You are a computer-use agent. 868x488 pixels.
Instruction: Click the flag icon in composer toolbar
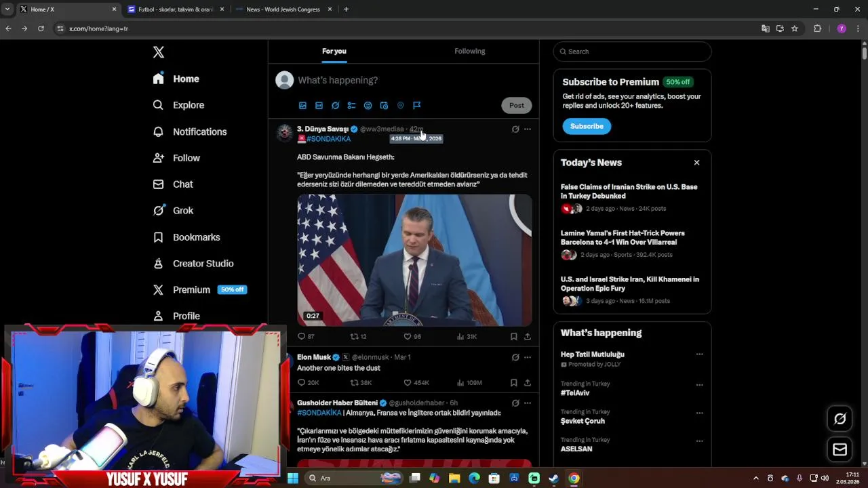coord(416,106)
